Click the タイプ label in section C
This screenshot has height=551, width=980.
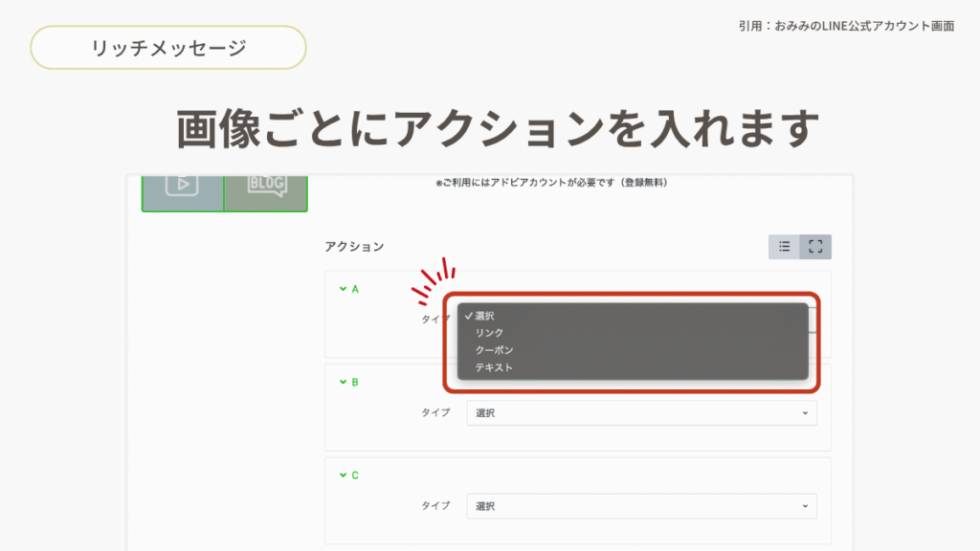[435, 506]
